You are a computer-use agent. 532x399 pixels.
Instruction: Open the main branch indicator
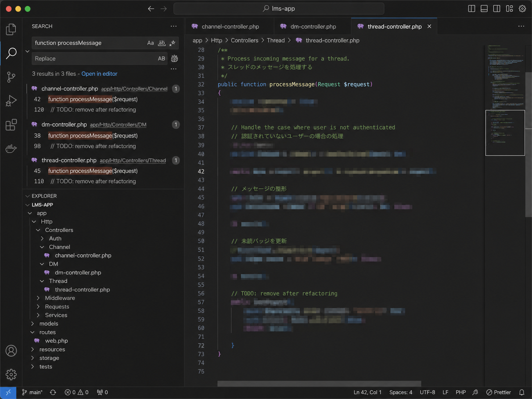click(x=32, y=392)
